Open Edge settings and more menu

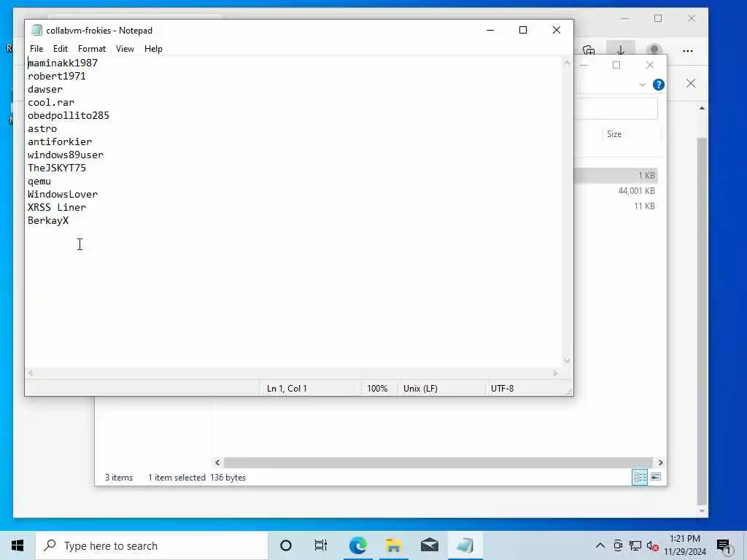687,50
